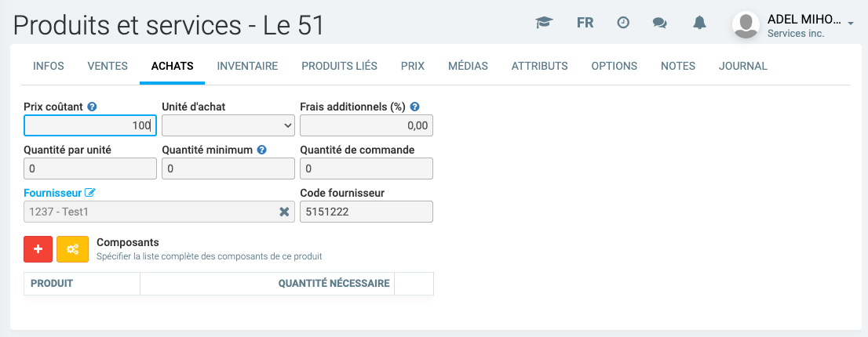Image resolution: width=868 pixels, height=337 pixels.
Task: Open the clock history icon
Action: [622, 23]
